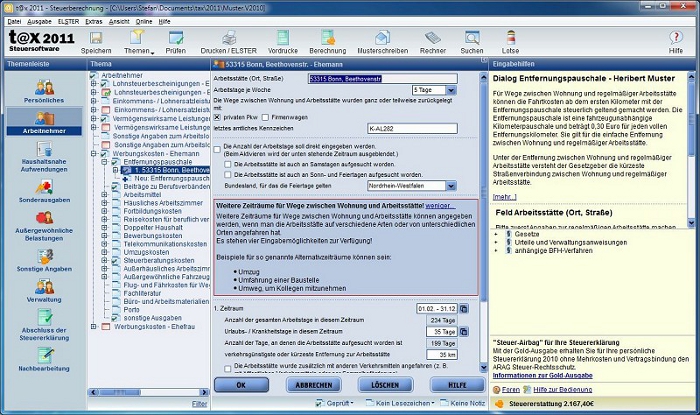Screen dimensions: 700x415
Task: Toggle Entfernungspauschale tree checkbox
Action: point(116,162)
